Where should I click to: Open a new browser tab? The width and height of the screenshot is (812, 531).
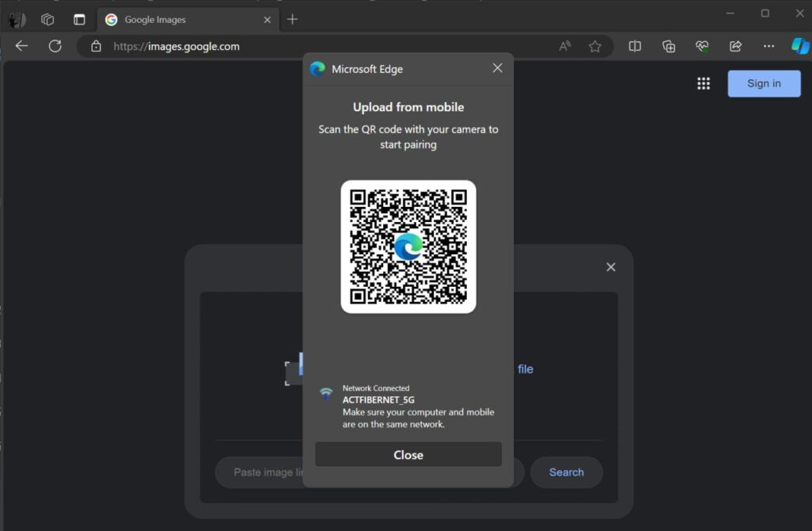coord(292,18)
